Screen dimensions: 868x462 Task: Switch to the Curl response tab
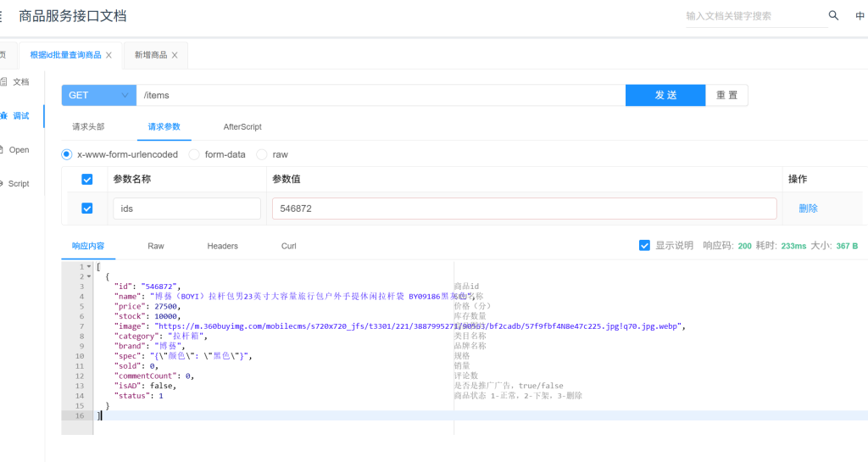pos(289,246)
